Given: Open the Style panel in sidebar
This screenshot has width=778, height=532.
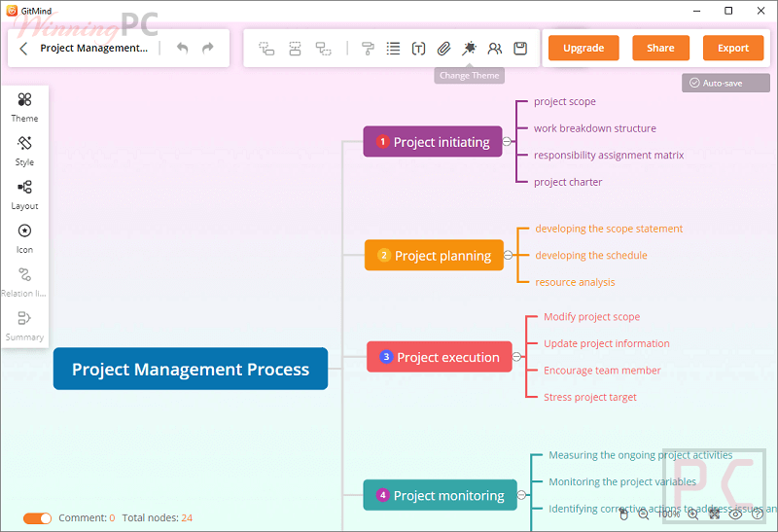Looking at the screenshot, I should tap(24, 150).
